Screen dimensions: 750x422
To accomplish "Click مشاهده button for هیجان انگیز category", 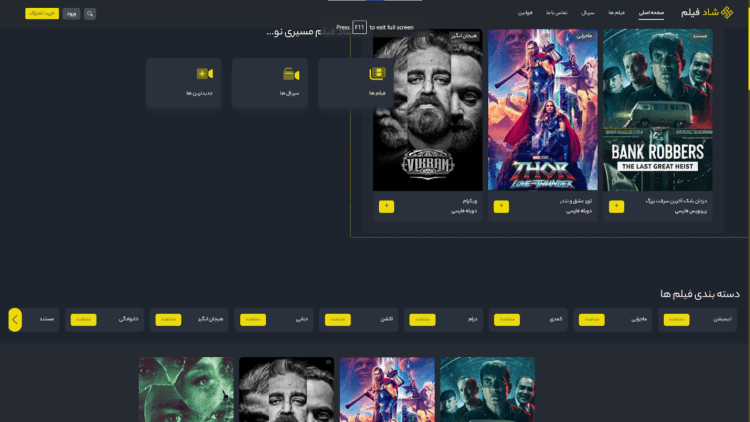I will point(168,320).
